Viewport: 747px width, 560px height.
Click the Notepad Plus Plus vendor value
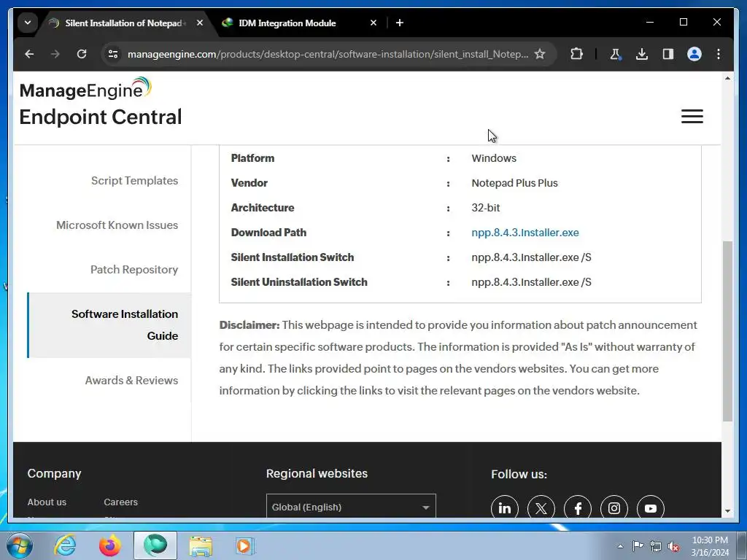514,183
